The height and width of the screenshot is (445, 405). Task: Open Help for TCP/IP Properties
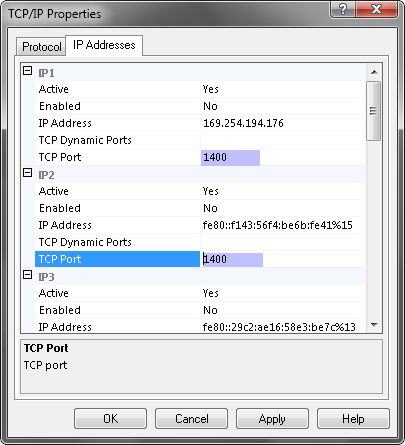click(353, 419)
